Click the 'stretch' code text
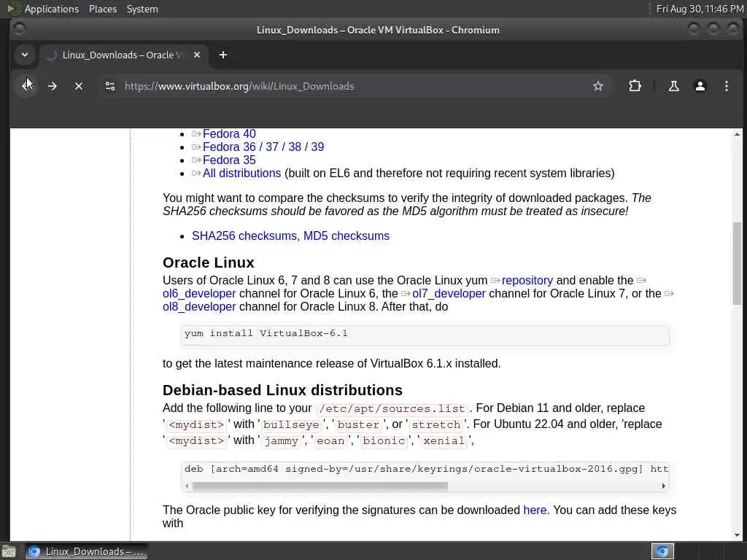 [x=436, y=425]
